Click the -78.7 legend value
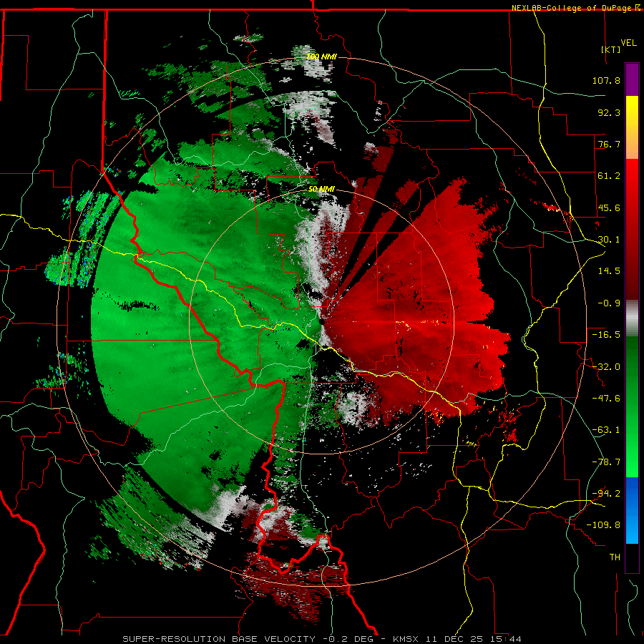644x644 pixels. (606, 462)
